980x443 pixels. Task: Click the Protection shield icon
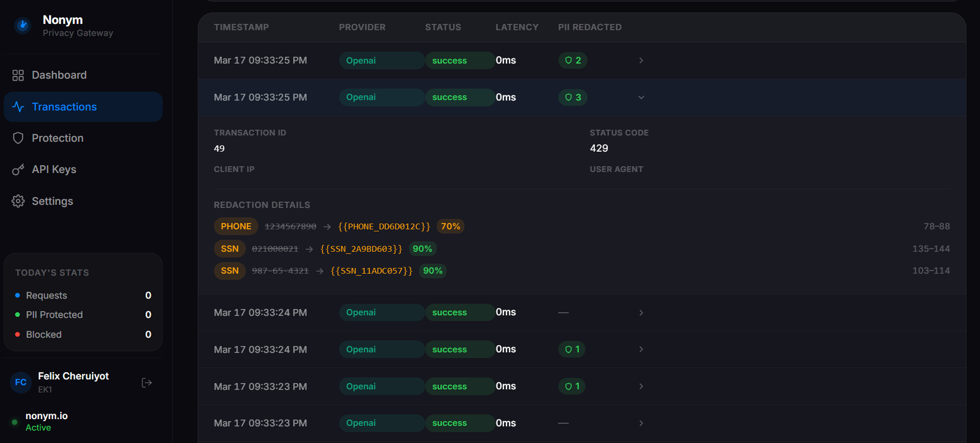pyautogui.click(x=18, y=138)
